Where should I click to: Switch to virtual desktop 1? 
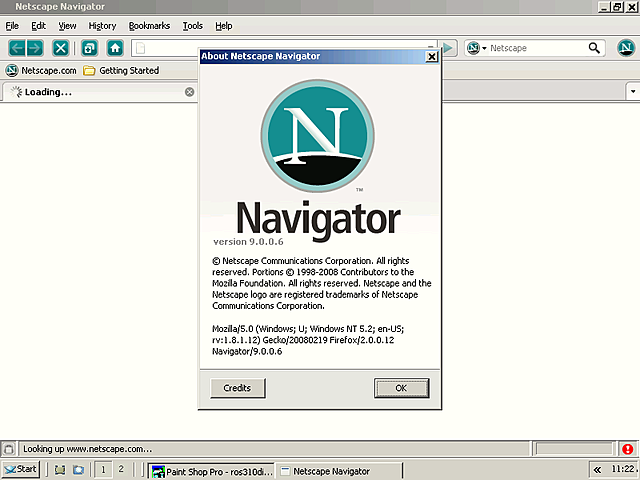(103, 470)
